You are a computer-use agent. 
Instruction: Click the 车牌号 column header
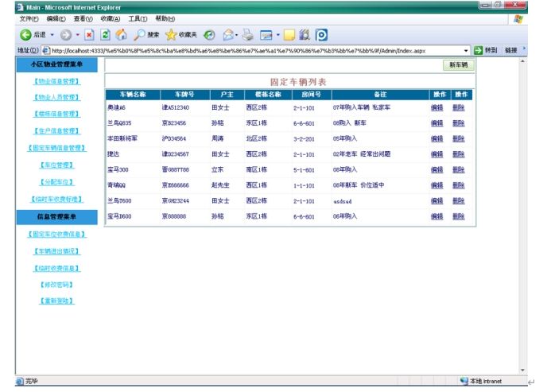[x=184, y=95]
